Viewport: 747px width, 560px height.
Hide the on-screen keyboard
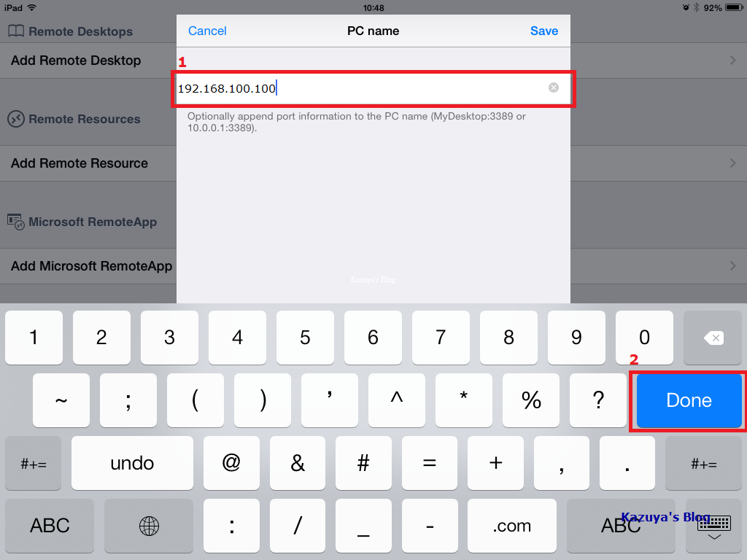(713, 526)
